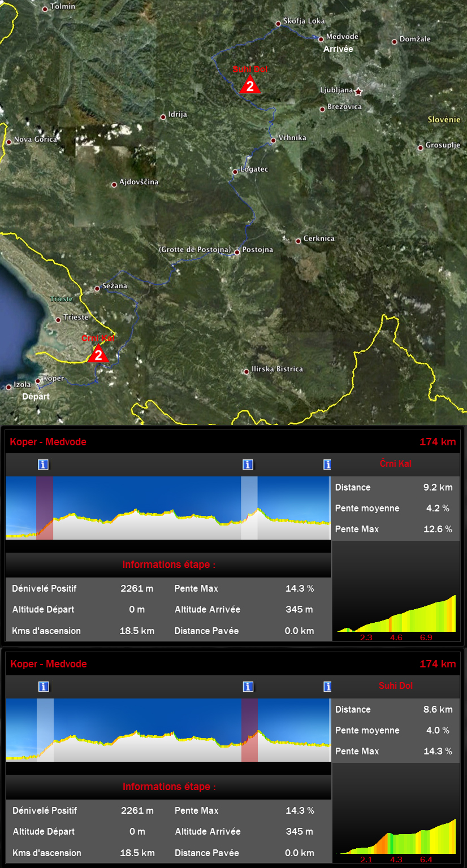Open info icon at finish edge, lower panel

[327, 687]
